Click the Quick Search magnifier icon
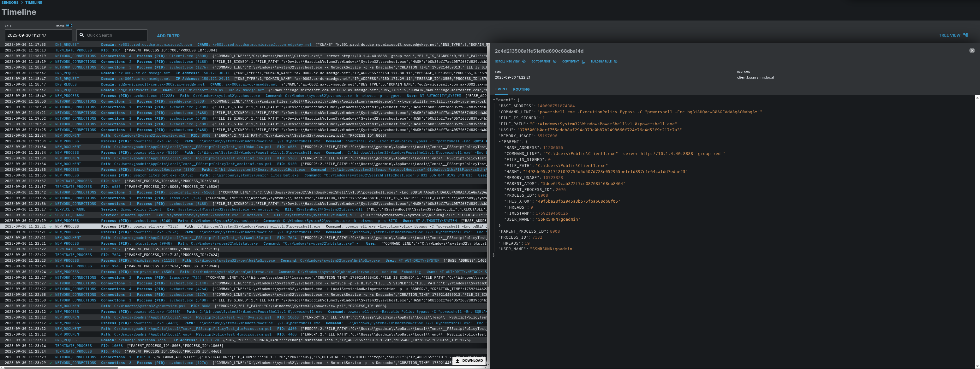Screen dimensions: 980x369 [x=81, y=35]
